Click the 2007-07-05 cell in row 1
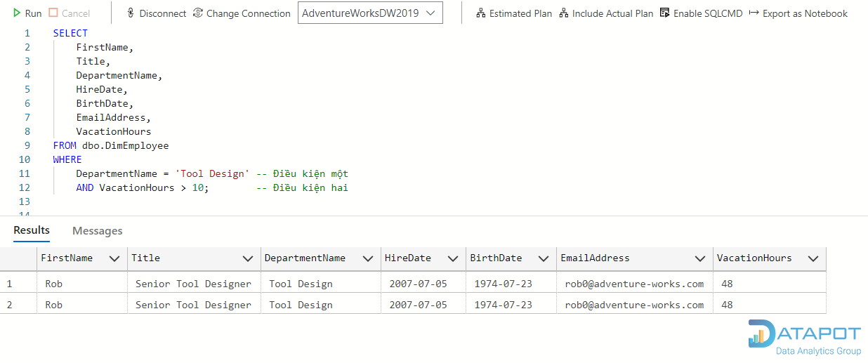Screen dimensions: 868x363 tap(423, 284)
